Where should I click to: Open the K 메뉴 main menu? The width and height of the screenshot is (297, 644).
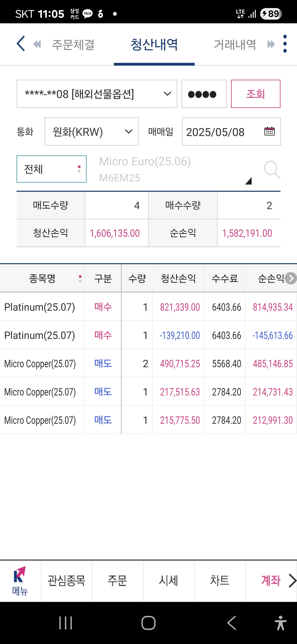coord(20,581)
